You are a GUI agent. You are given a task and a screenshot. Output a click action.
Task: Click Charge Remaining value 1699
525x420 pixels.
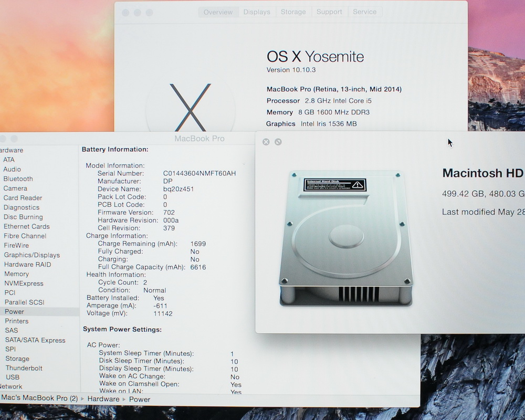[x=198, y=244]
